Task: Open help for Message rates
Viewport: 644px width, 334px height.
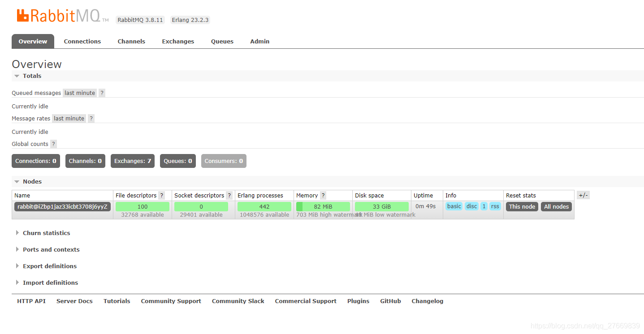Action: pos(91,119)
